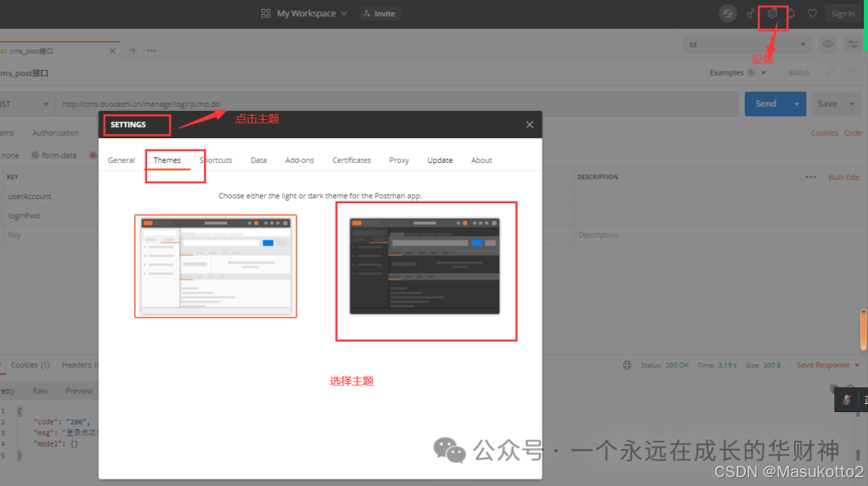Viewport: 868px width, 486px height.
Task: Switch to the Shortcuts settings tab
Action: [216, 160]
